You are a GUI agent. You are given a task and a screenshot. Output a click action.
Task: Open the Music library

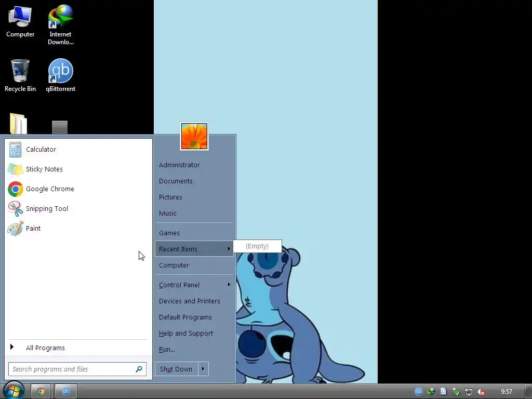point(194,213)
